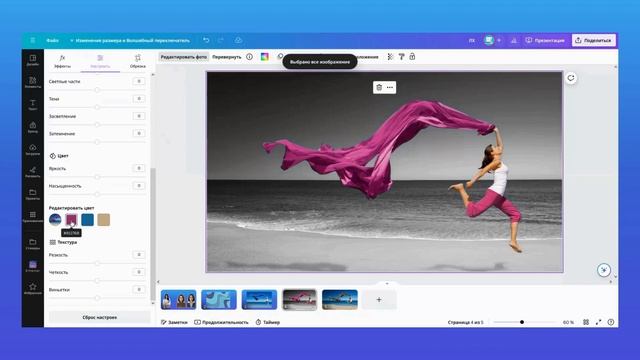Open the Продолжительность button

coord(221,322)
